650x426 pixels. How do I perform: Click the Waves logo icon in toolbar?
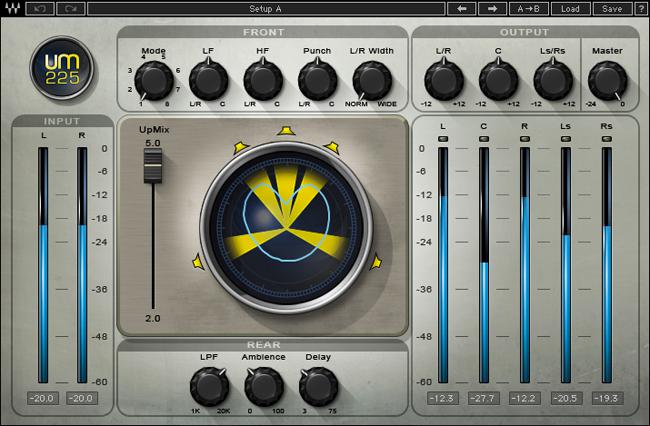(x=11, y=8)
